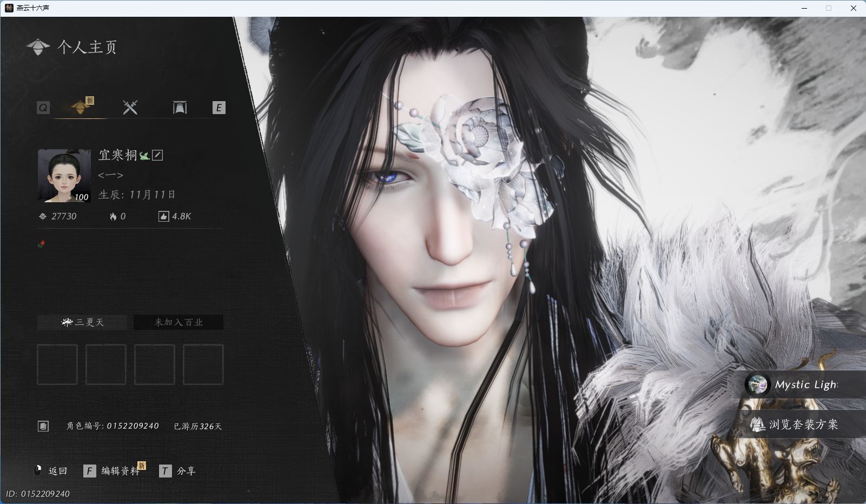Click the green bird badge beside name
The width and height of the screenshot is (866, 504).
pos(144,156)
